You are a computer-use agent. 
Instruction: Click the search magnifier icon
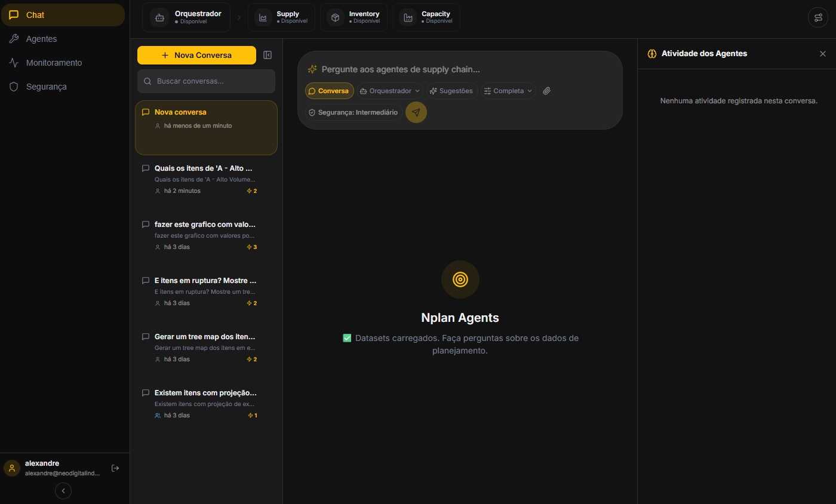[x=147, y=81]
